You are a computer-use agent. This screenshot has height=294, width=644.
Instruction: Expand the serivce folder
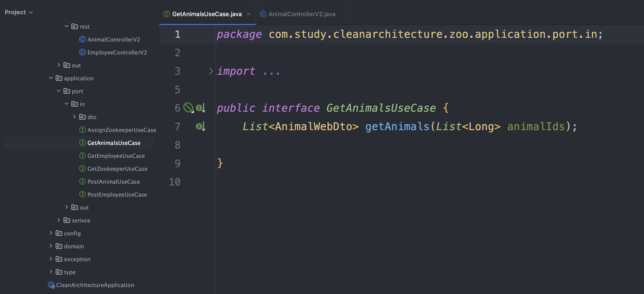(x=59, y=220)
